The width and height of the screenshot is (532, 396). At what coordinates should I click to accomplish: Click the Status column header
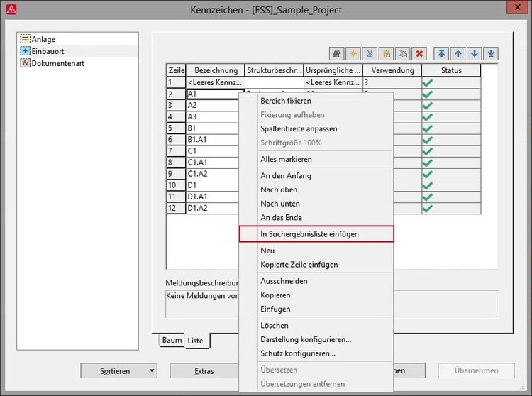(450, 70)
